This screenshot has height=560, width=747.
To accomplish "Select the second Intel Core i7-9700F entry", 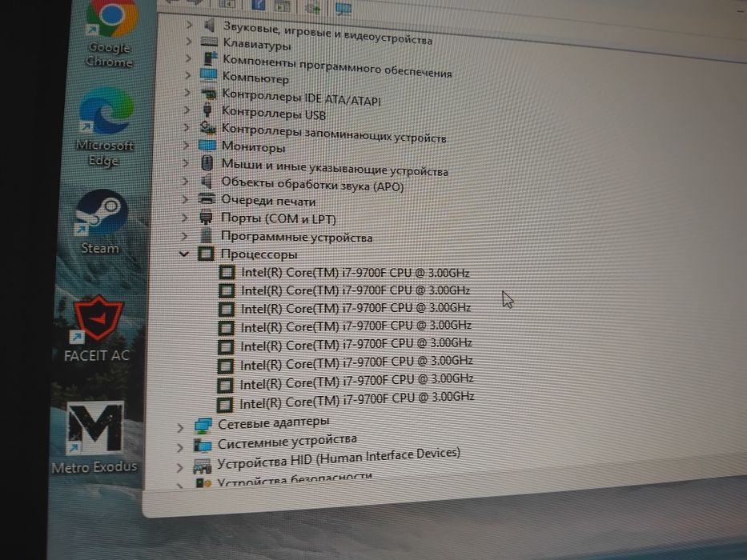I will pyautogui.click(x=355, y=290).
